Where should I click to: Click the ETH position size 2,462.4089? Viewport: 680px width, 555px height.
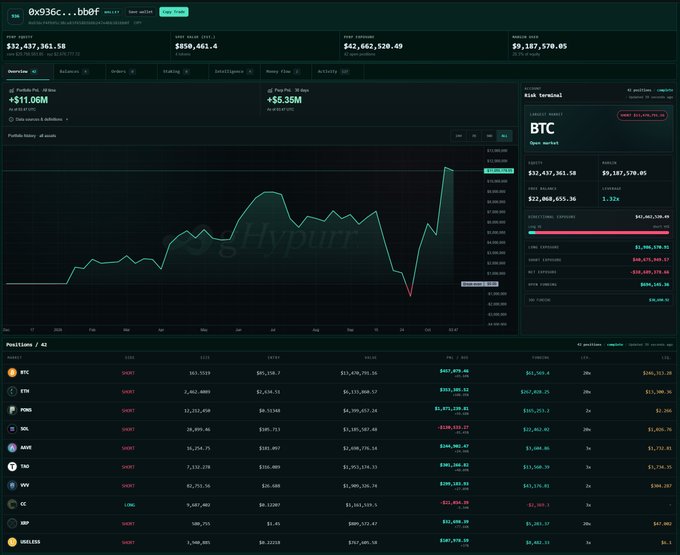coord(197,392)
